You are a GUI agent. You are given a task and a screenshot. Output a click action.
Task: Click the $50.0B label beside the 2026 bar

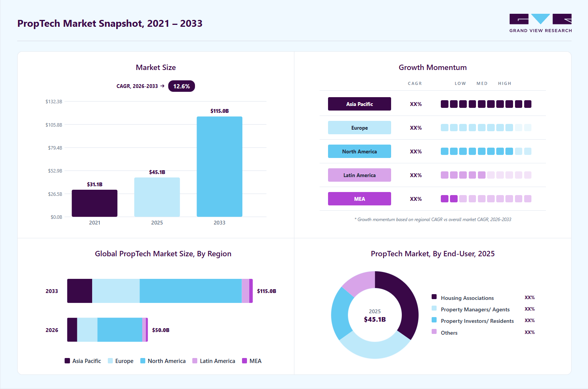161,330
